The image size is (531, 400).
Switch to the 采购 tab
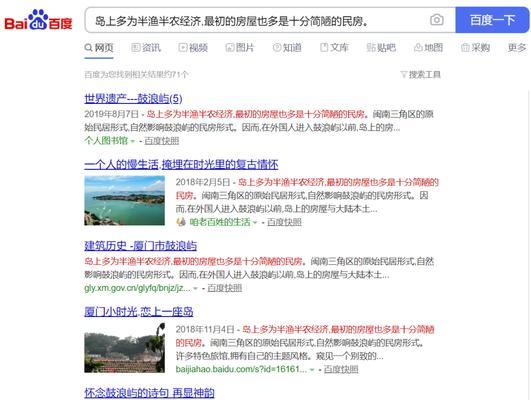coord(475,48)
